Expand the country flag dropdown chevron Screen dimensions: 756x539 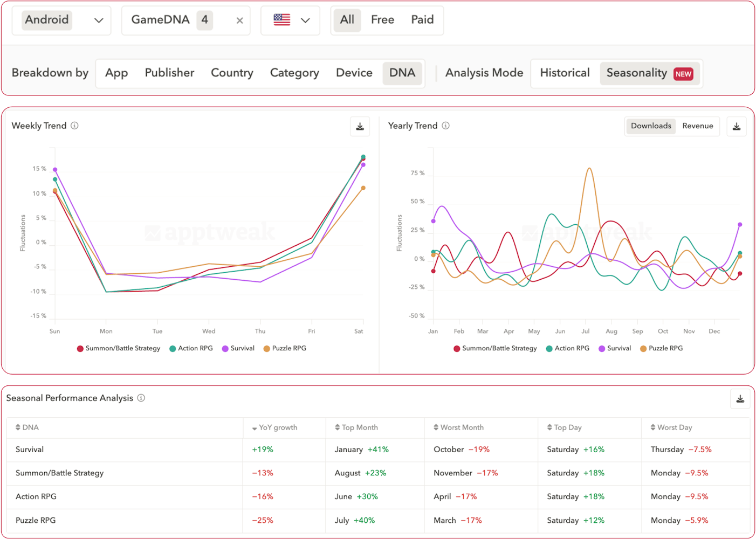tap(305, 20)
